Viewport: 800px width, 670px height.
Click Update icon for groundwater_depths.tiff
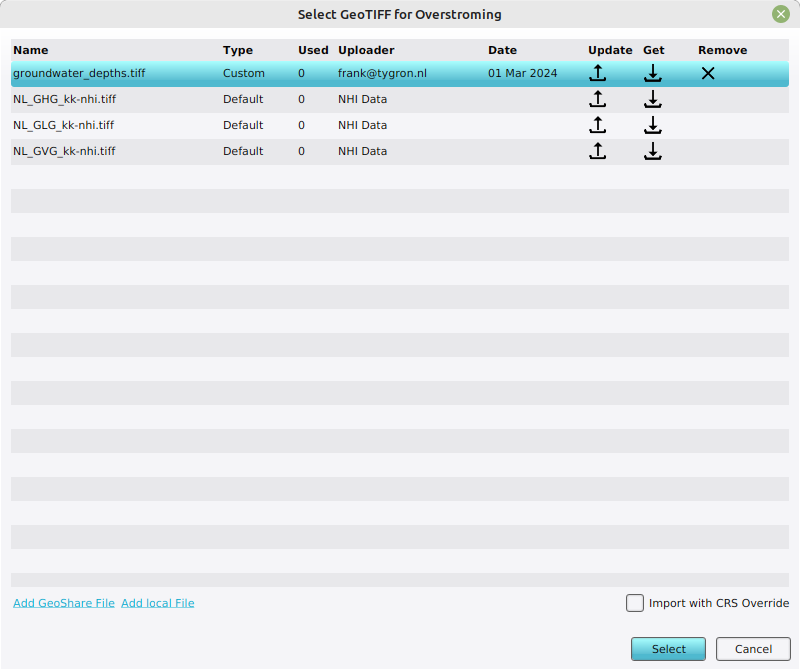pyautogui.click(x=597, y=73)
